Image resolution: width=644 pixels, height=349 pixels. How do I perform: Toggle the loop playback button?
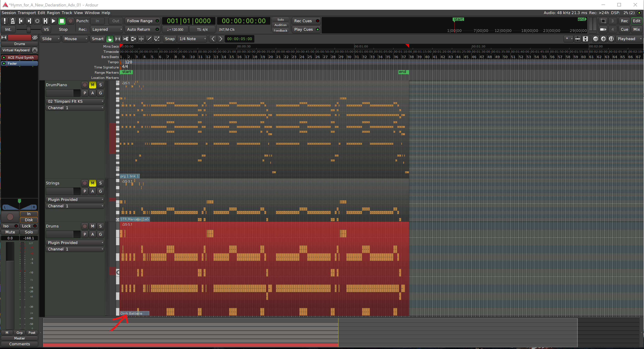[37, 21]
